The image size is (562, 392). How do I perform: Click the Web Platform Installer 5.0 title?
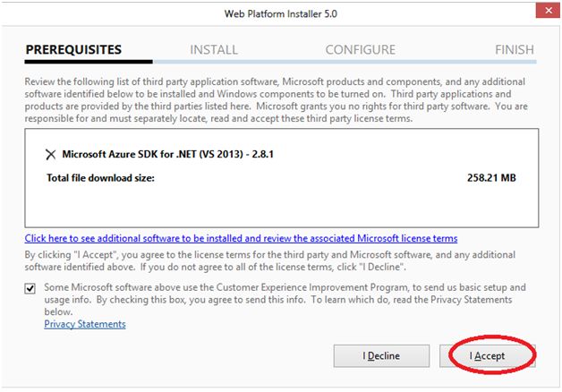click(x=280, y=14)
